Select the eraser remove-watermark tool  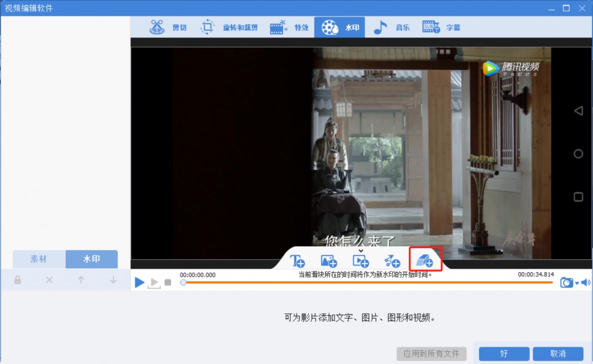(x=425, y=259)
